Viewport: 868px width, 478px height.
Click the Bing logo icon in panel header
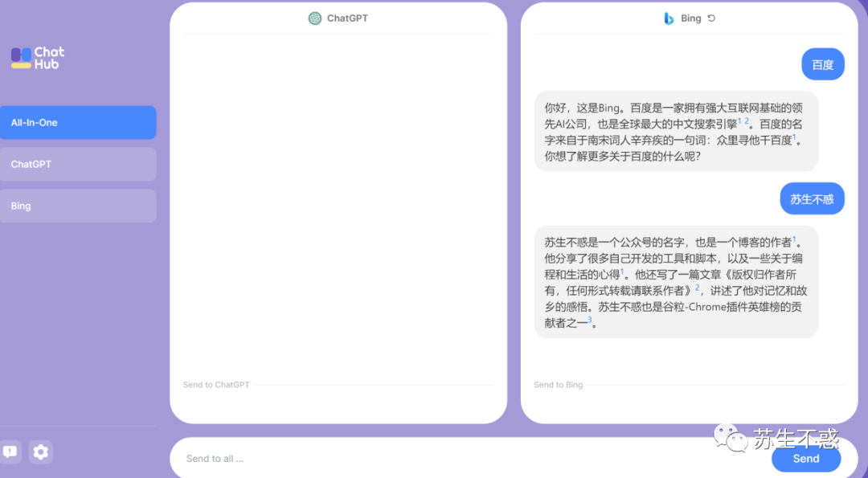(x=669, y=18)
